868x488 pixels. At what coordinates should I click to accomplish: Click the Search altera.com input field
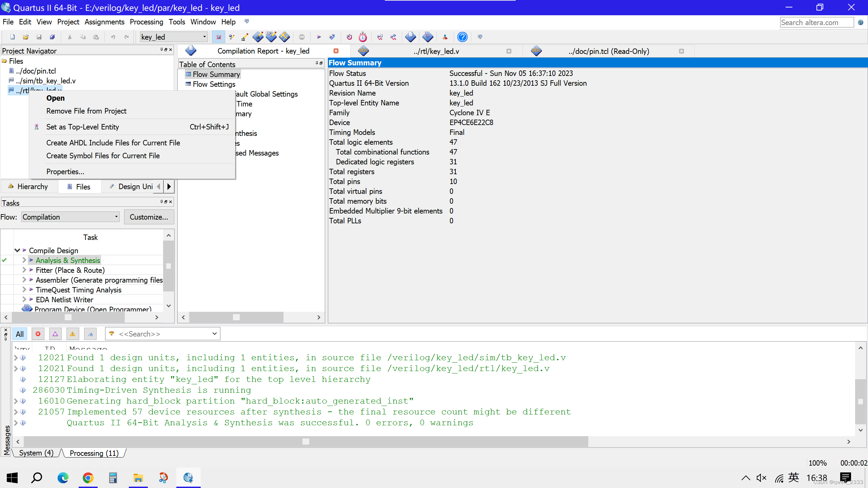[x=816, y=22]
